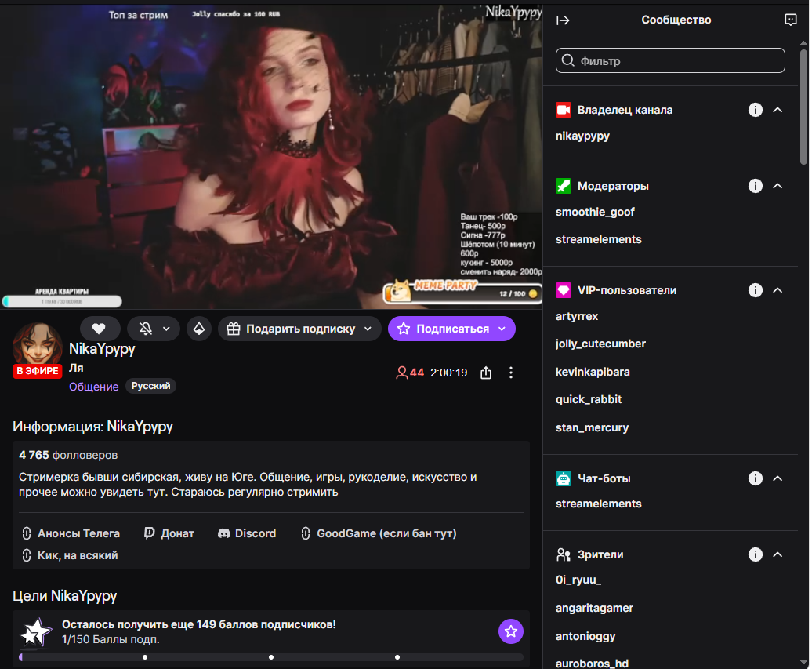Select VIP user stan_mercury
Screen dimensions: 812x669
593,427
